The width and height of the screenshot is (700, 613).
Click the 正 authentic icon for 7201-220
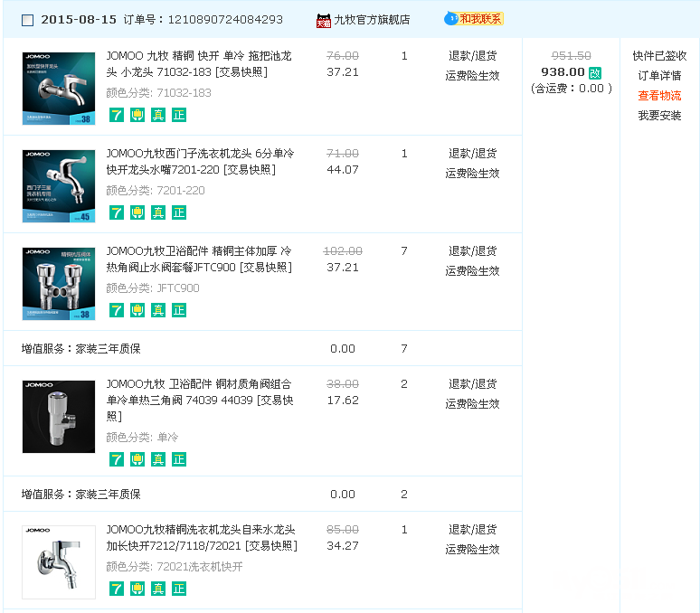point(179,212)
